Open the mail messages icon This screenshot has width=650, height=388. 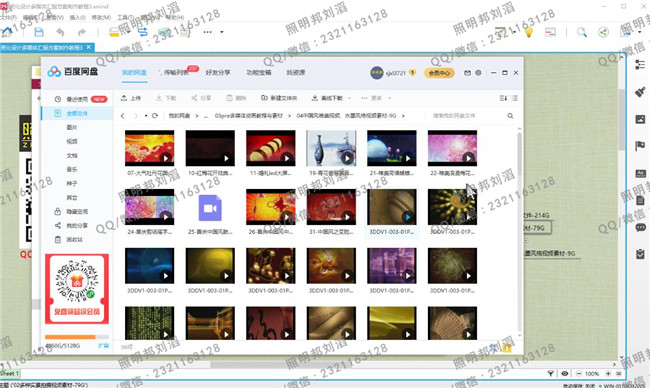[467, 73]
